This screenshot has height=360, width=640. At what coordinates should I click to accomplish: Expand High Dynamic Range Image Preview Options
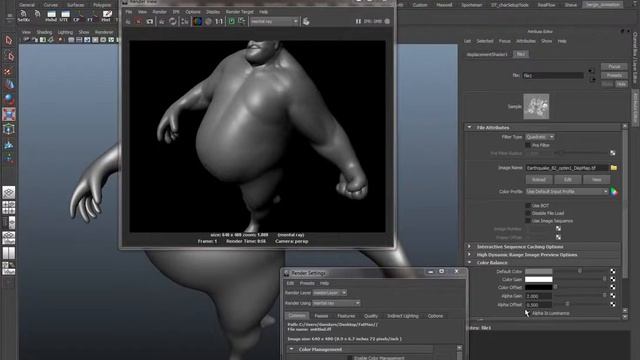coord(469,254)
